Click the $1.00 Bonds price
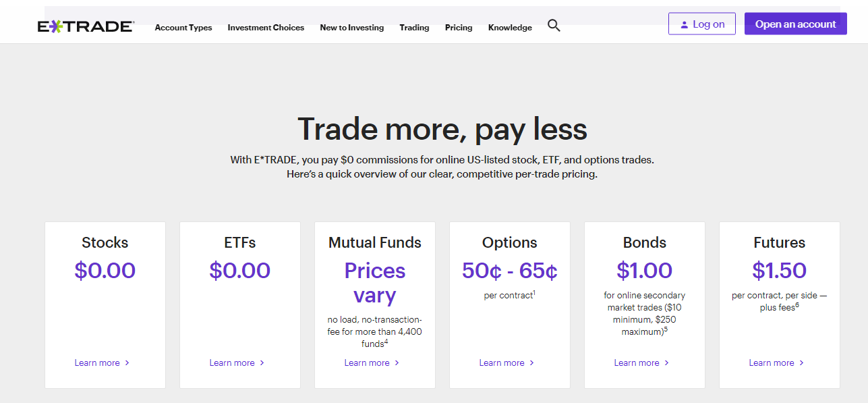 point(645,271)
